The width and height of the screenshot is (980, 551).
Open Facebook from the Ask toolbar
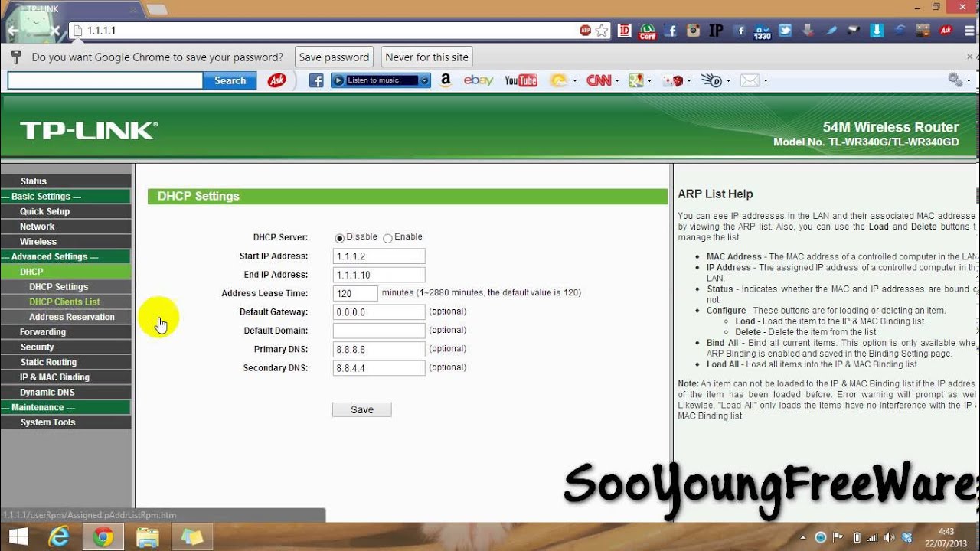click(x=316, y=80)
